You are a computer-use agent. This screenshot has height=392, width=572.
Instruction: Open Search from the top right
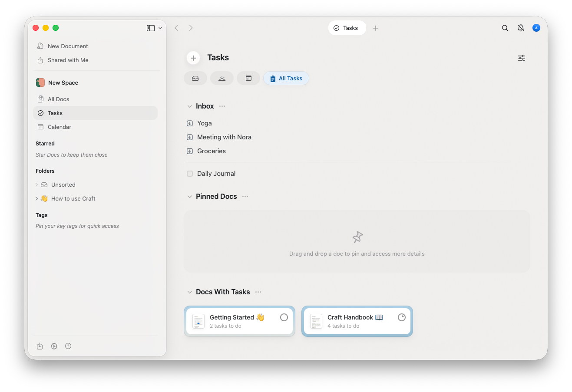click(x=505, y=27)
